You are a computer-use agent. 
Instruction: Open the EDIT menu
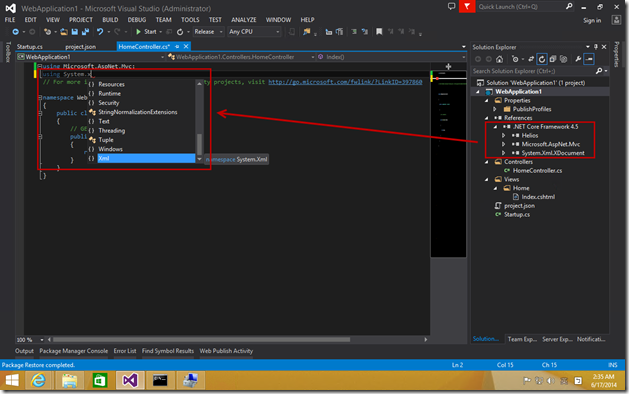[30, 20]
